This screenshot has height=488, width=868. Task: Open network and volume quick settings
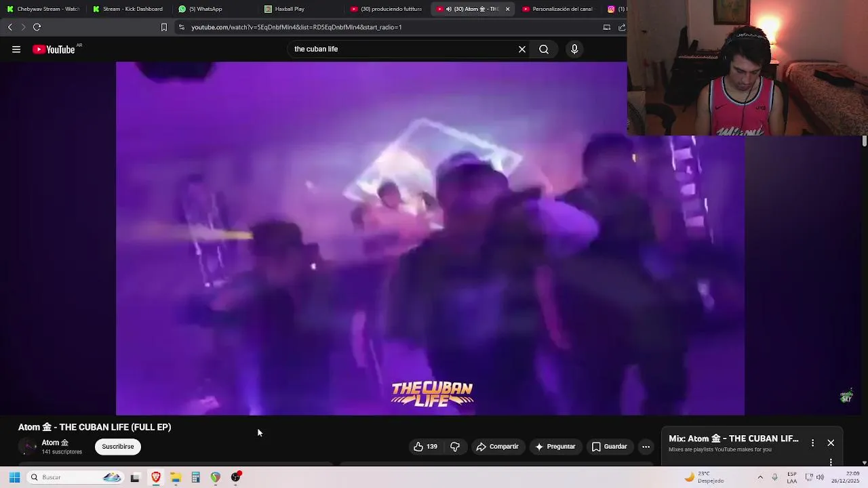coord(814,477)
